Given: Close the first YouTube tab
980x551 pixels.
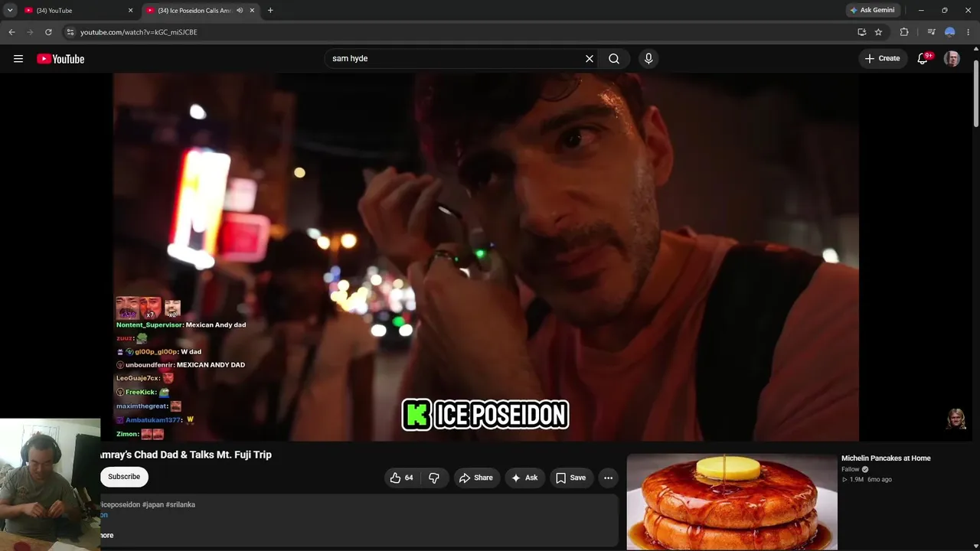Looking at the screenshot, I should [130, 11].
